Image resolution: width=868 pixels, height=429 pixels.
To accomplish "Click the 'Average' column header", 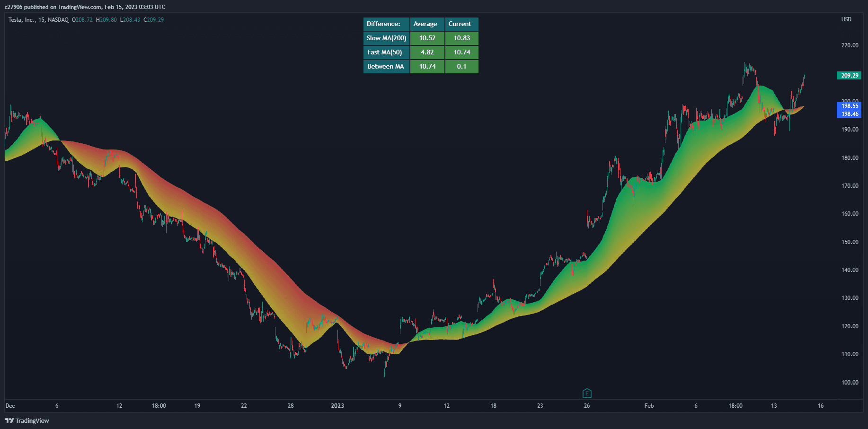I will coord(427,24).
